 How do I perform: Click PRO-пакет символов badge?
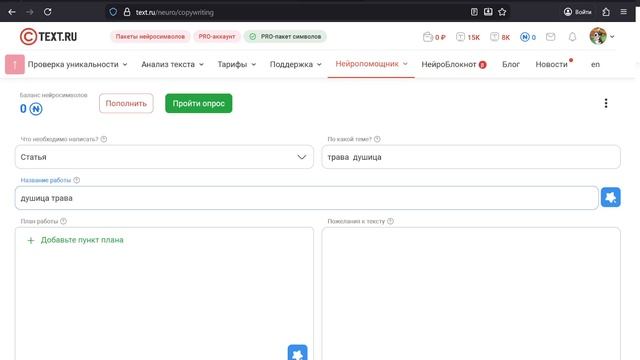coord(285,36)
